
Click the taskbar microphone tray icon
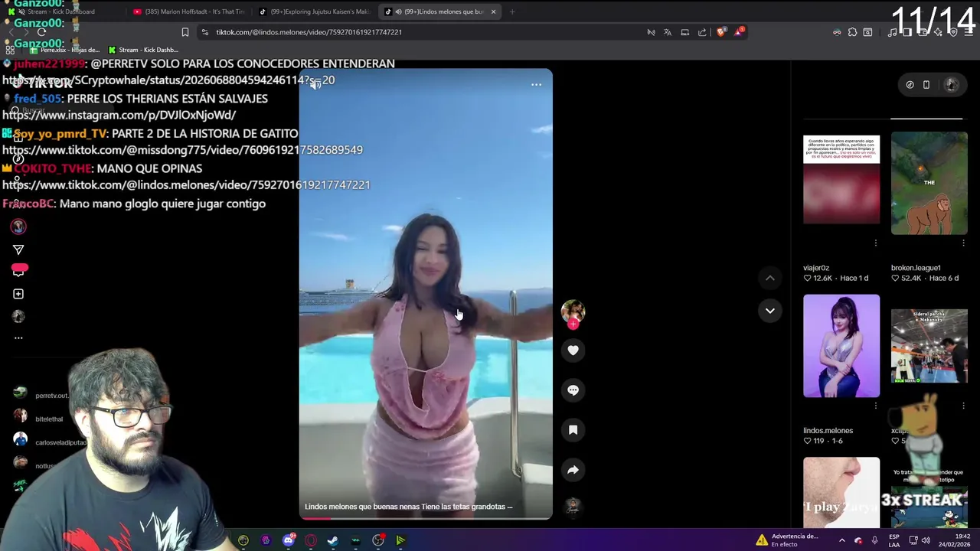pyautogui.click(x=875, y=540)
